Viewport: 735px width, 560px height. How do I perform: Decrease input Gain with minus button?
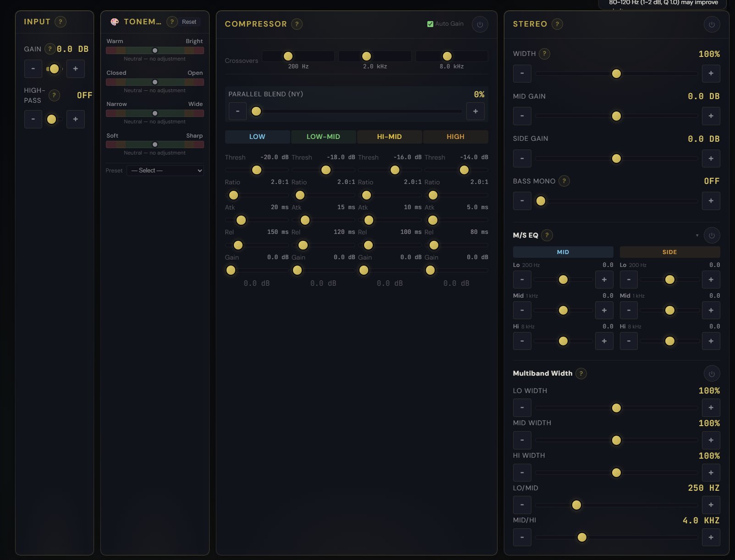tap(33, 69)
